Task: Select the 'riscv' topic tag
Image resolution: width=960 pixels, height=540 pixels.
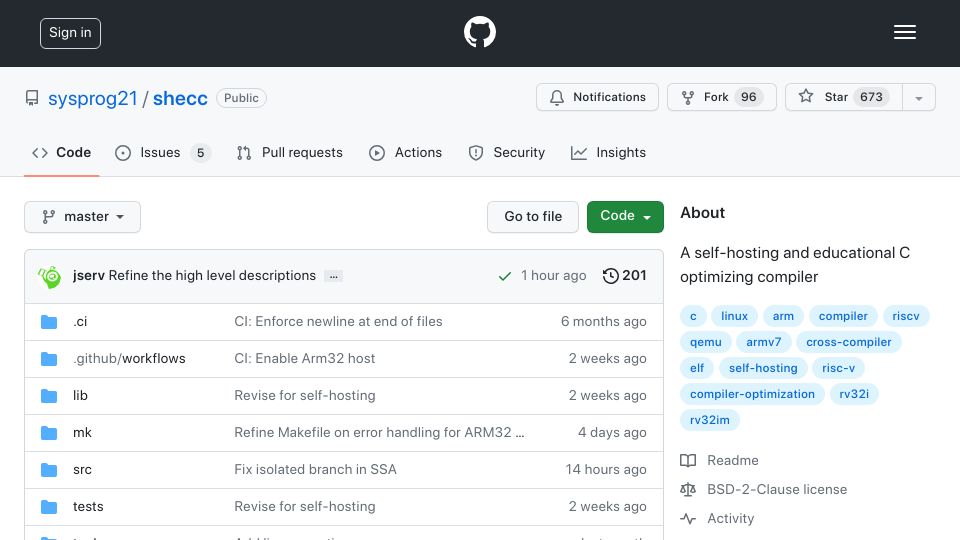Action: [x=906, y=316]
